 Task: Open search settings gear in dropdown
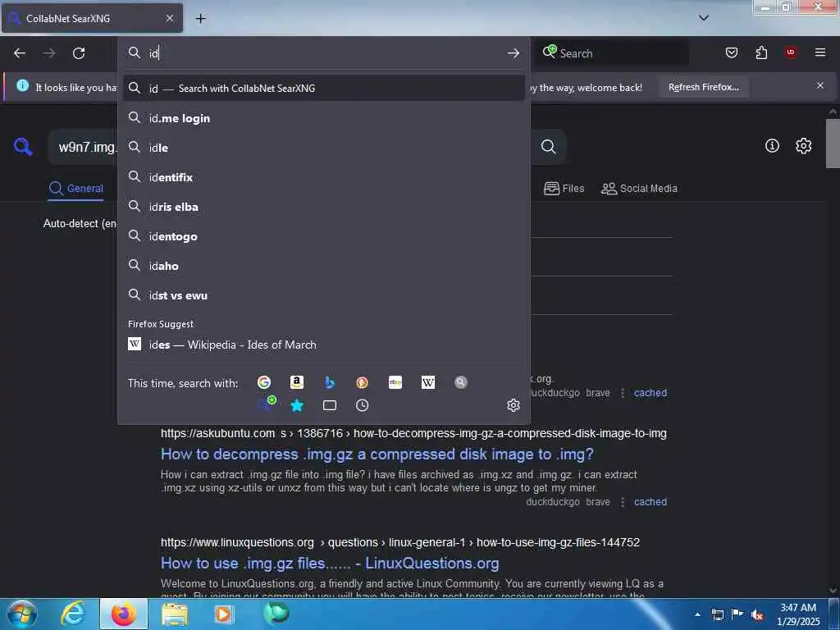pos(514,405)
